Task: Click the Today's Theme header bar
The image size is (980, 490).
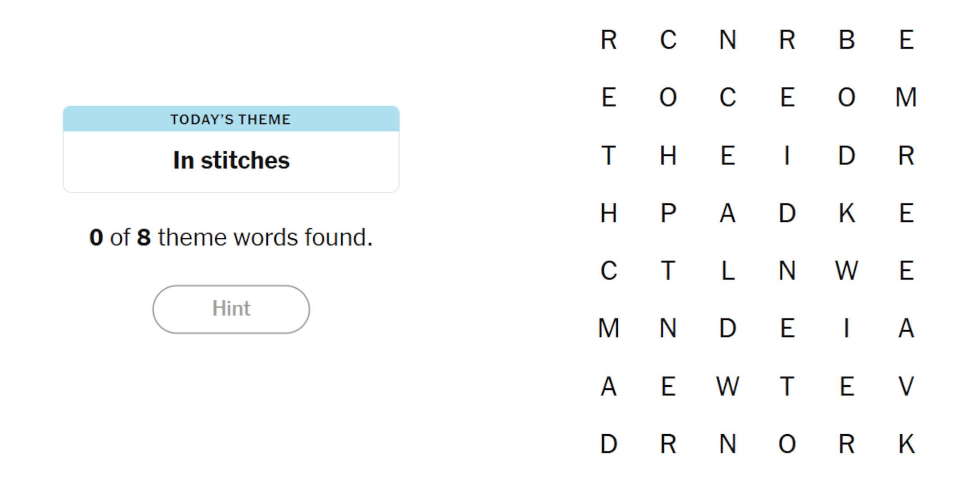Action: (x=231, y=119)
